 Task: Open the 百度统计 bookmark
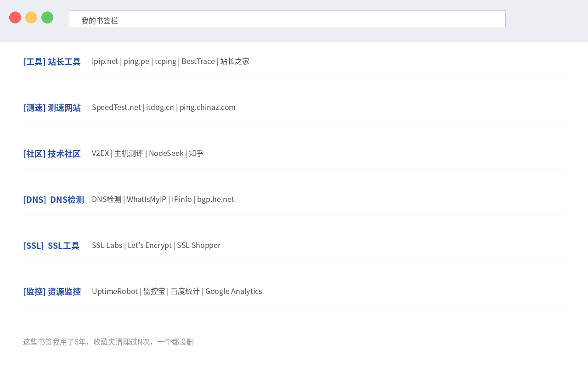pos(185,291)
